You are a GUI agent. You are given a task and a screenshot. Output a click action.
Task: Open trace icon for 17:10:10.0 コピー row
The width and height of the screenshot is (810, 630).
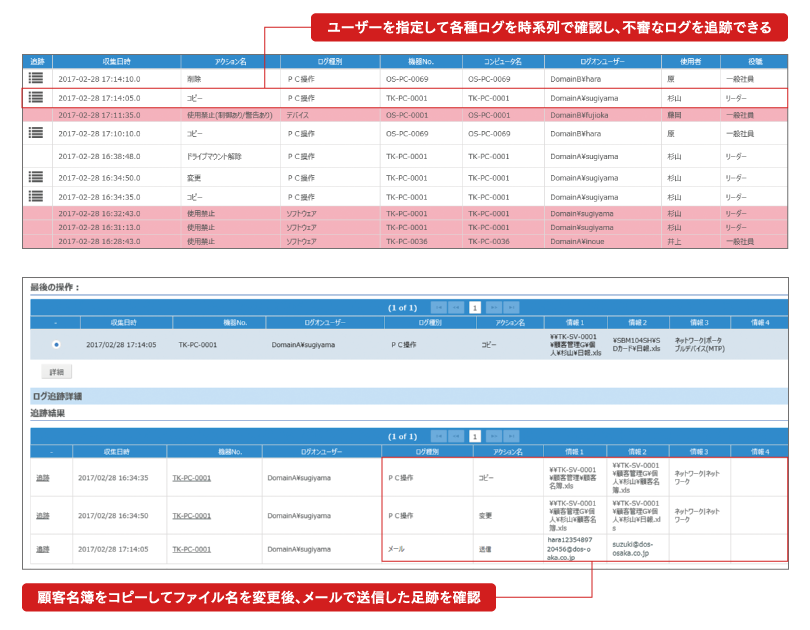pyautogui.click(x=36, y=133)
